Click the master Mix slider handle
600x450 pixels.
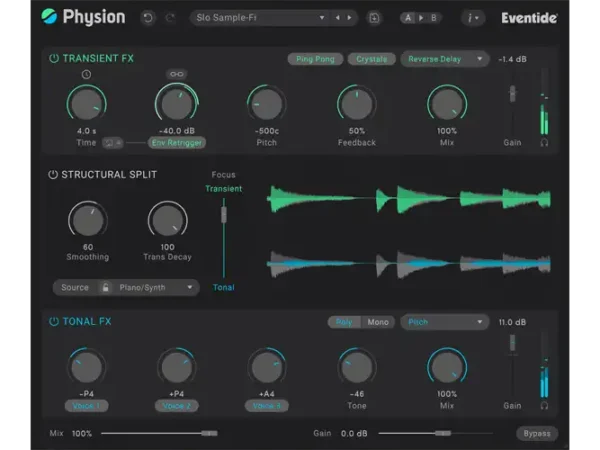[x=209, y=434]
